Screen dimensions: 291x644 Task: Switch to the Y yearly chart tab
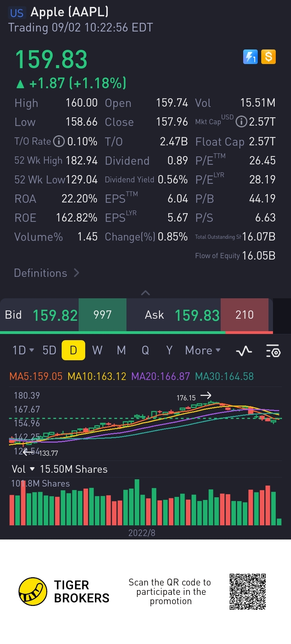coord(169,350)
